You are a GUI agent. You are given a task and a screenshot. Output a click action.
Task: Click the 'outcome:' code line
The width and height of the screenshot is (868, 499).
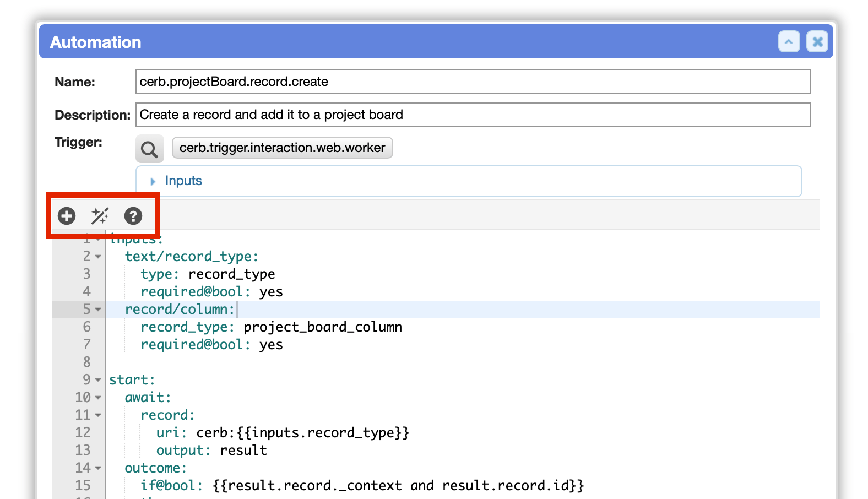(x=156, y=468)
